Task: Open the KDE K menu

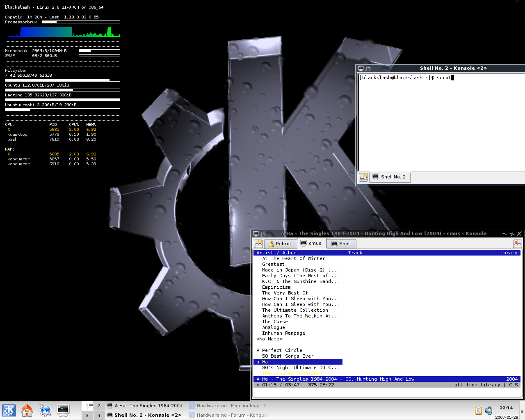Action: pos(9,411)
